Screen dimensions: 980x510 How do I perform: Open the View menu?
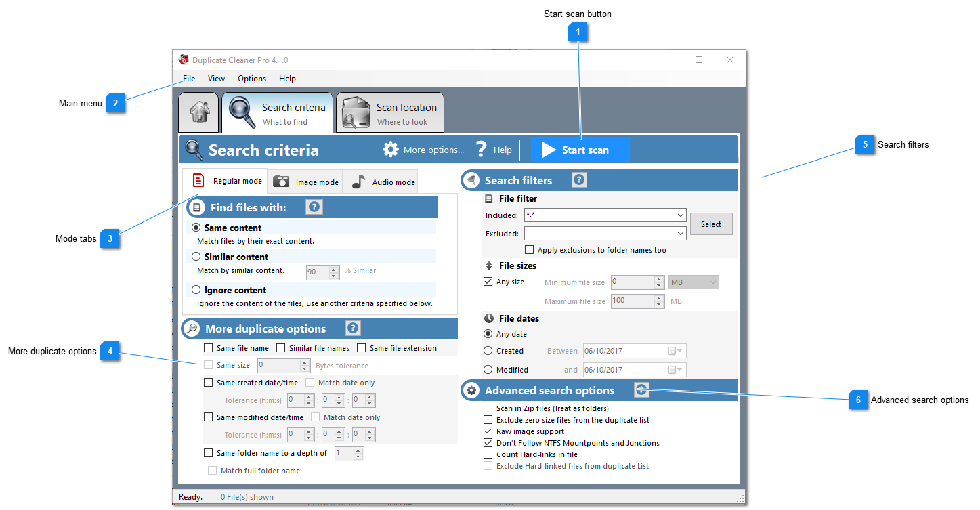point(217,79)
